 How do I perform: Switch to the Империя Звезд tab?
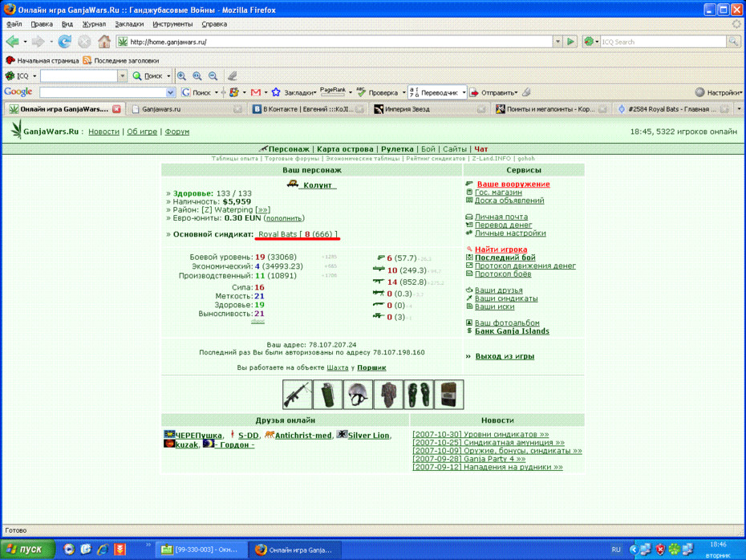pyautogui.click(x=430, y=109)
